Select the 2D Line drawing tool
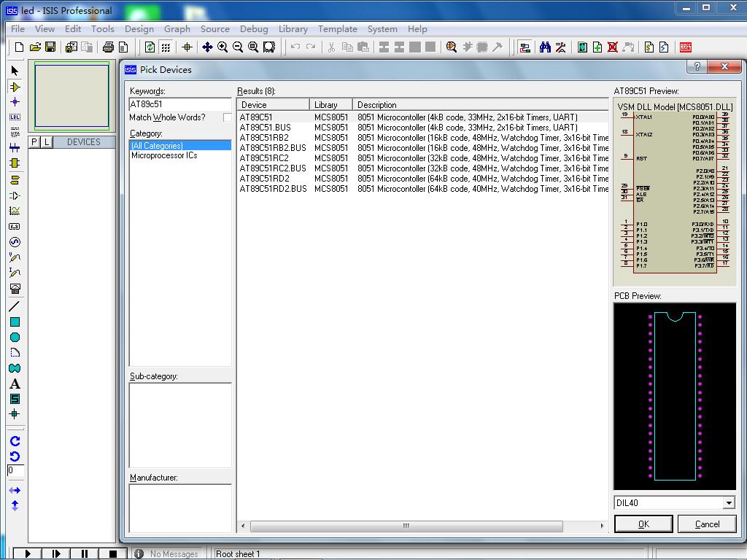 (15, 307)
